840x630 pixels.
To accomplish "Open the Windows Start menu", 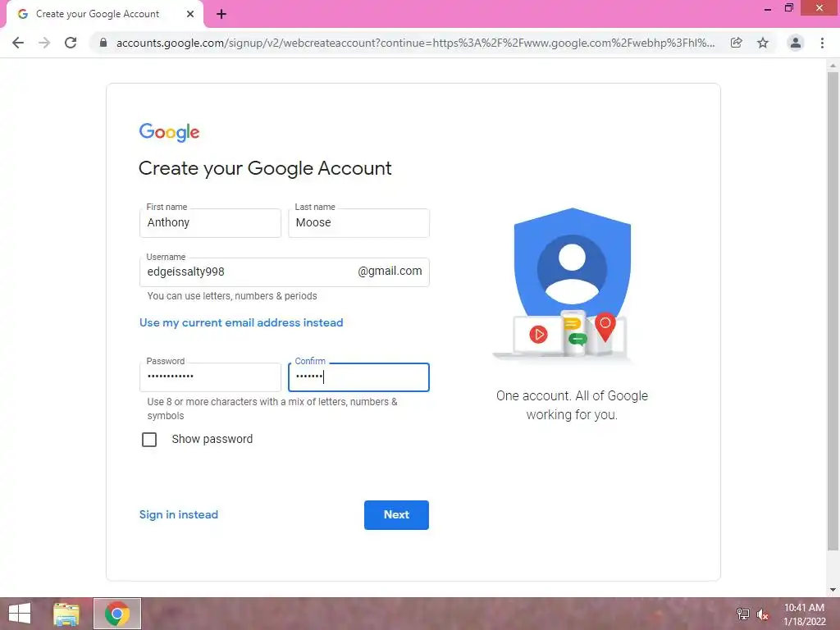I will (20, 614).
